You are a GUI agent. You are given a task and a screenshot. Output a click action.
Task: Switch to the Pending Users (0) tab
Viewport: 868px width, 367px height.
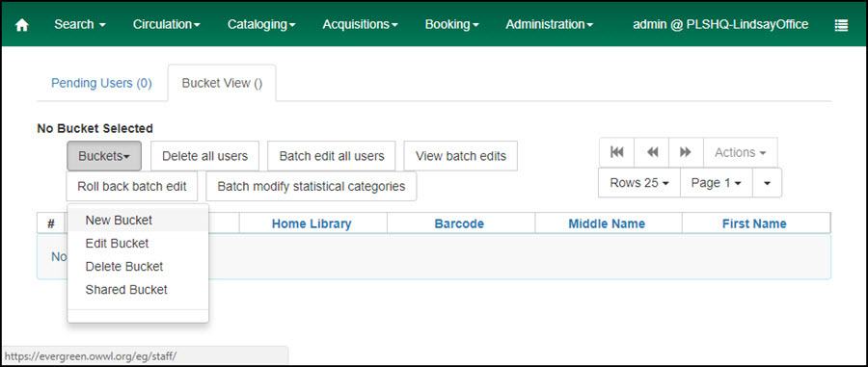pyautogui.click(x=101, y=84)
